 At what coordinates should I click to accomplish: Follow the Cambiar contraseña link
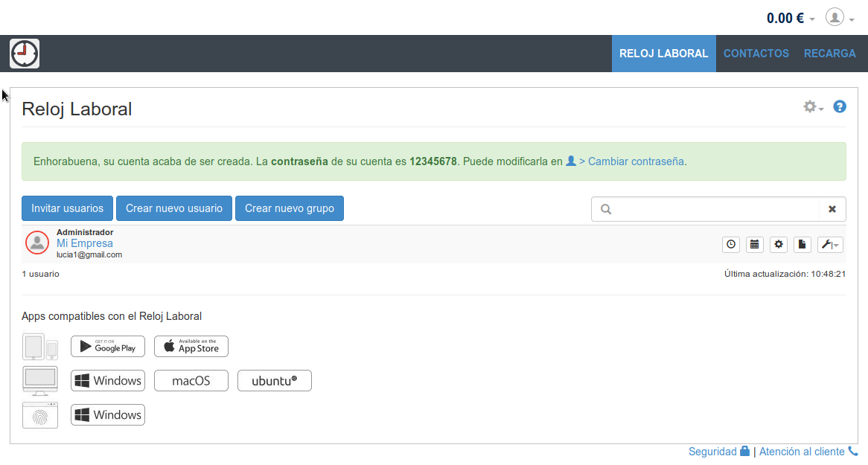pyautogui.click(x=636, y=161)
